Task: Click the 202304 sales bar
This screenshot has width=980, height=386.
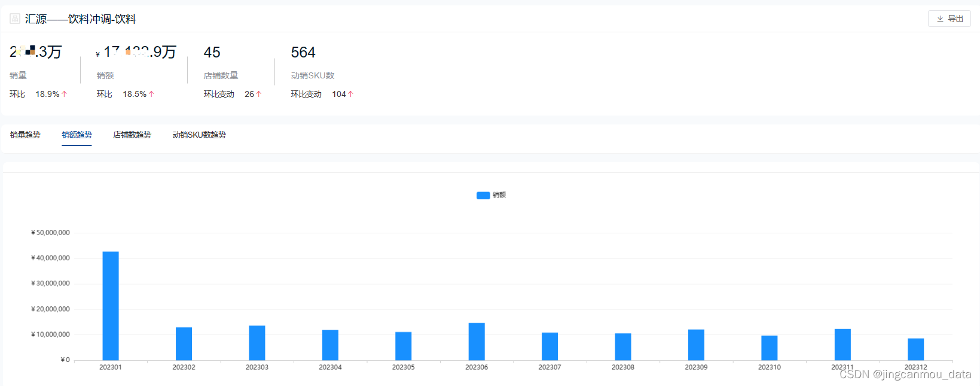Action: 330,345
